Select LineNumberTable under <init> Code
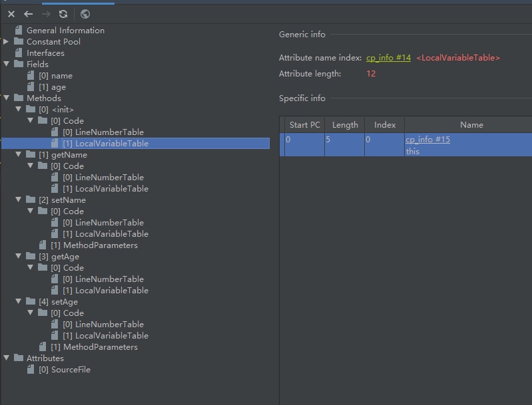 pyautogui.click(x=103, y=132)
